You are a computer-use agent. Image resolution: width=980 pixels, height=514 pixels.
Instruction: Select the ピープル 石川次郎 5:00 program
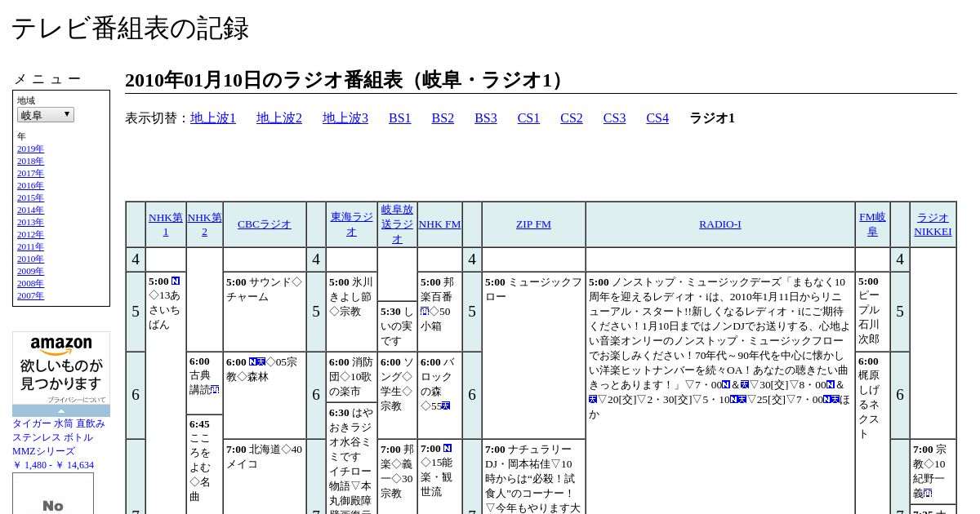[872, 311]
